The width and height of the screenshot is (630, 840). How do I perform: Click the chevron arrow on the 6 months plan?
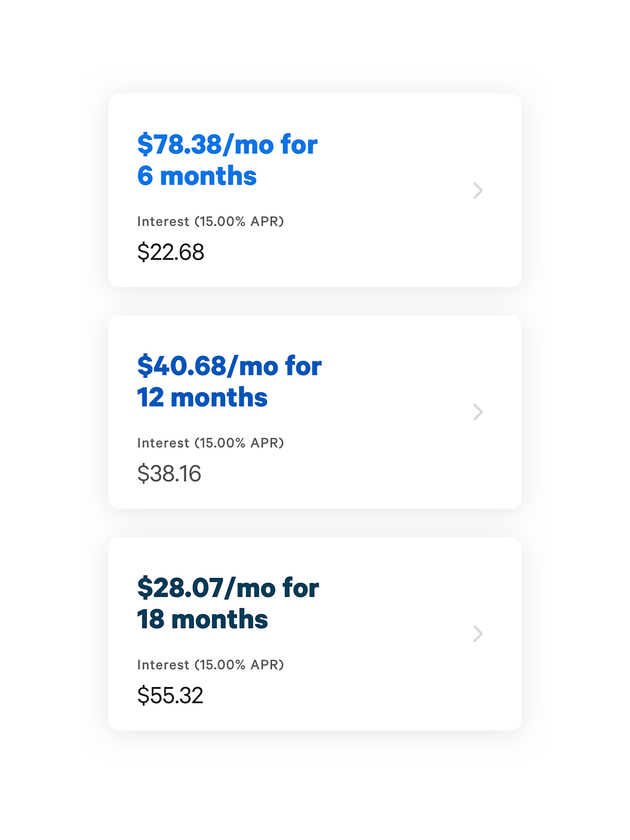pyautogui.click(x=478, y=191)
